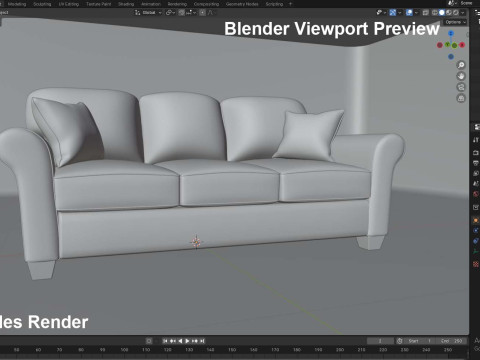Switch to the Modeling workspace tab

(x=17, y=4)
